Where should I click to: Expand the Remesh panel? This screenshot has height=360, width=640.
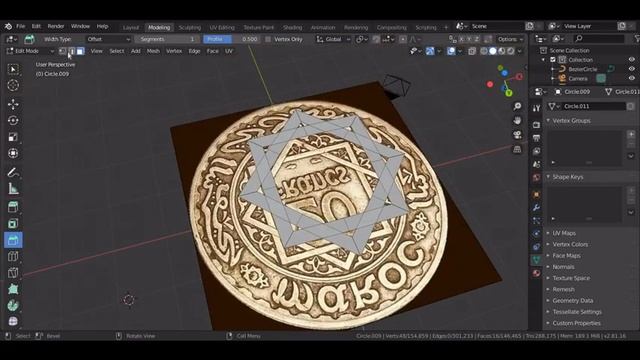(563, 289)
